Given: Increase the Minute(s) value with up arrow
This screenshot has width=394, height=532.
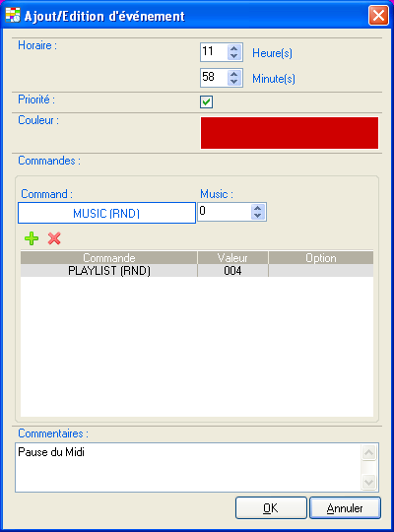Looking at the screenshot, I should click(233, 74).
